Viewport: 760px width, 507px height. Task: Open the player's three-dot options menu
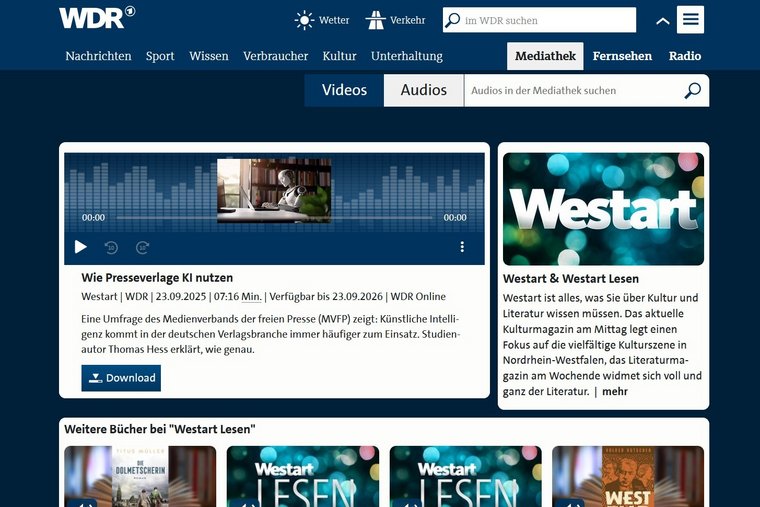[x=462, y=247]
